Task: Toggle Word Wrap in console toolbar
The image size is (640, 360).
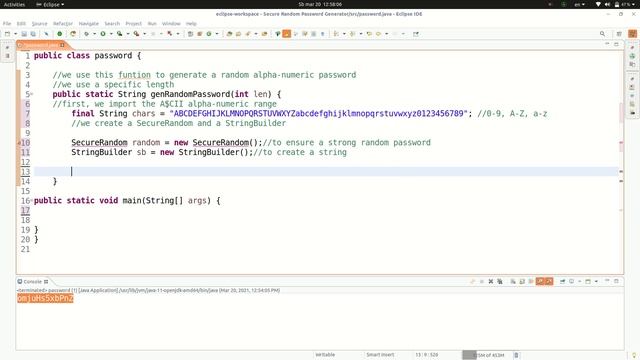Action: pos(531,282)
